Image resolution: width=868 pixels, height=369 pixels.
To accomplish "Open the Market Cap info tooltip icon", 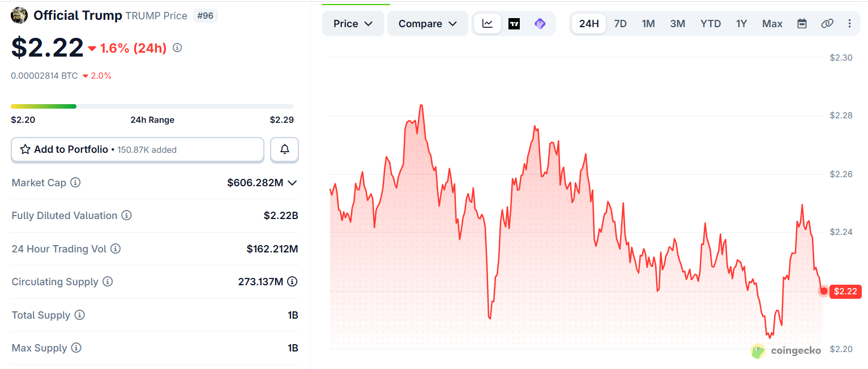I will (x=75, y=183).
